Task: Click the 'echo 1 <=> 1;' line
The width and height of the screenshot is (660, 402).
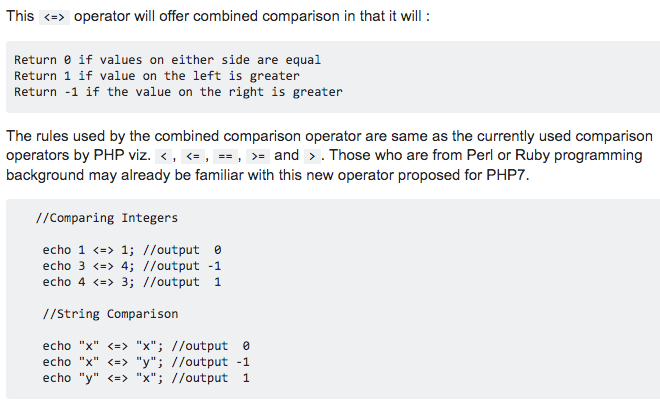Action: coord(131,250)
